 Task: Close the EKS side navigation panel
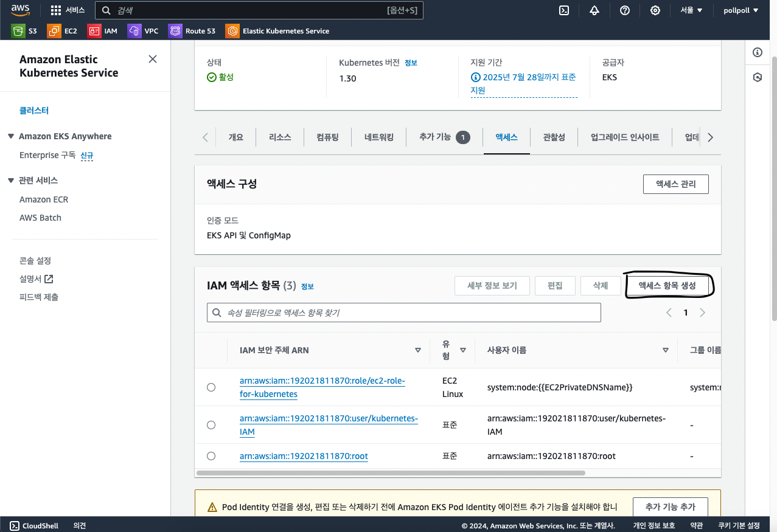tap(153, 59)
